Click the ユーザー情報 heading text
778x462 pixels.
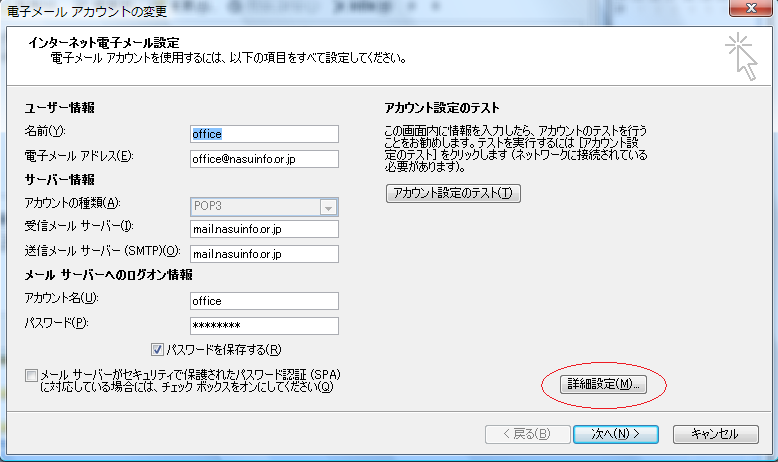tap(60, 108)
